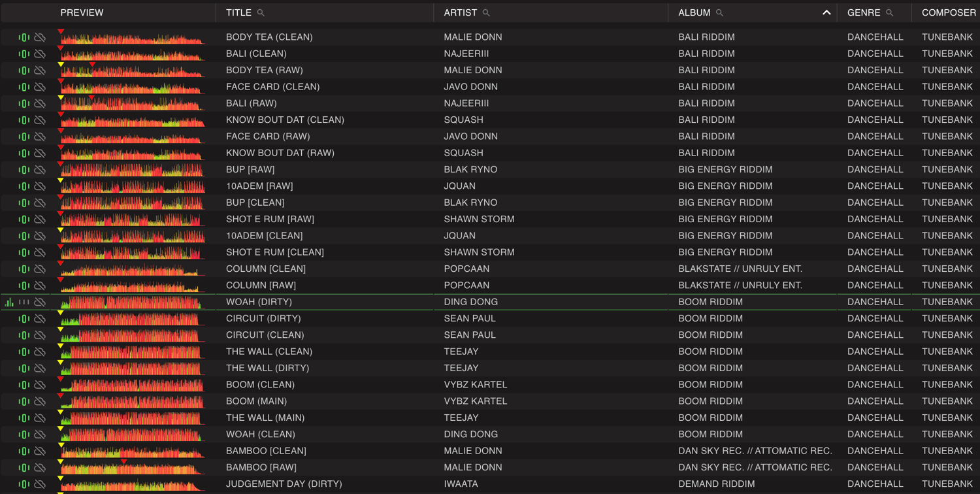
Task: Select the artist VYBZ KARTEL in the BOOM (MAIN) row
Action: click(476, 401)
